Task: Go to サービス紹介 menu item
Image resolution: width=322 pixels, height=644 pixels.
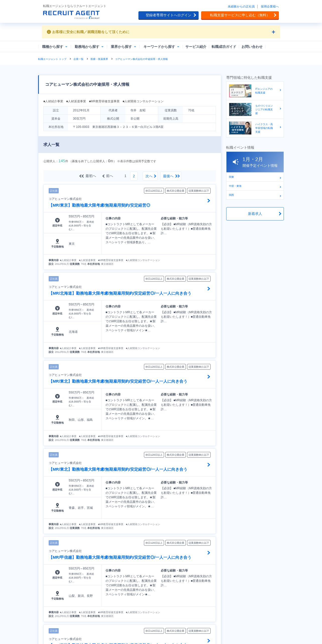Action: [196, 47]
